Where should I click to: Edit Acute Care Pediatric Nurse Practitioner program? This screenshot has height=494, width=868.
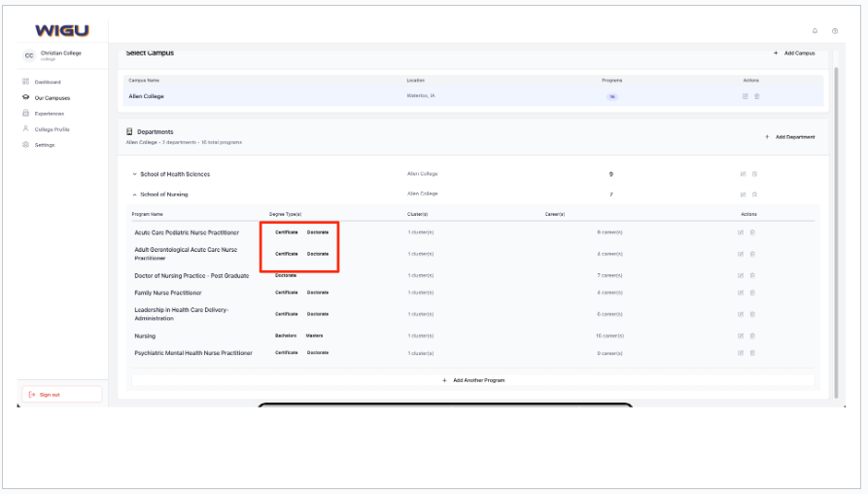click(741, 232)
